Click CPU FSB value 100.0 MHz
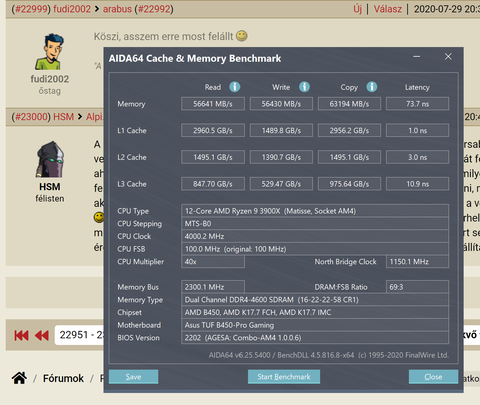Viewport: 480px width, 405px height. 315,249
